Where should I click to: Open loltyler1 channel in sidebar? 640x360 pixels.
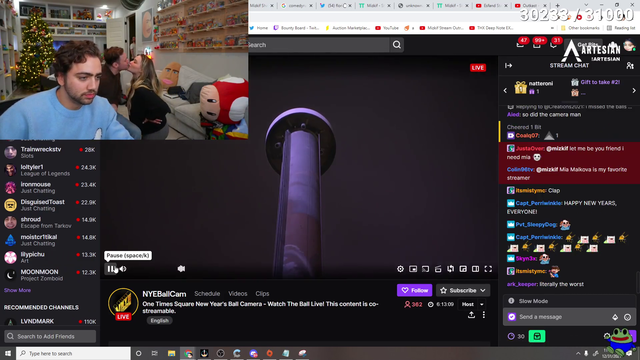(50, 170)
